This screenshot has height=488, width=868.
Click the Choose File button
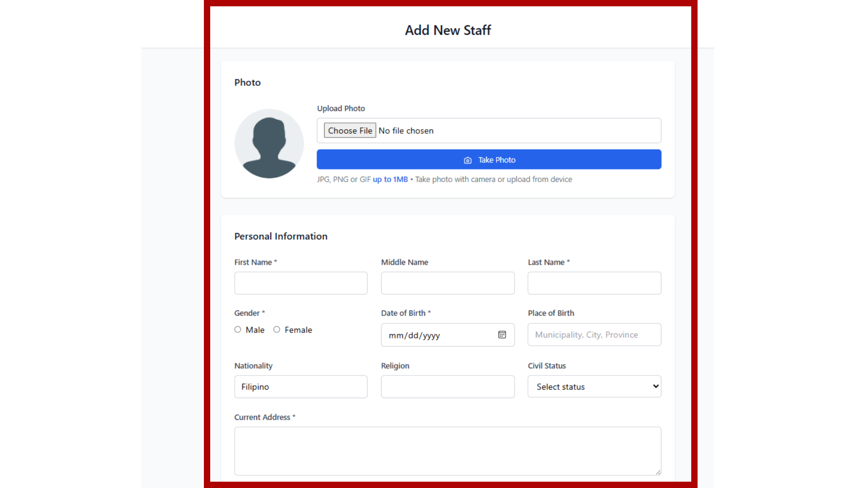(x=349, y=131)
